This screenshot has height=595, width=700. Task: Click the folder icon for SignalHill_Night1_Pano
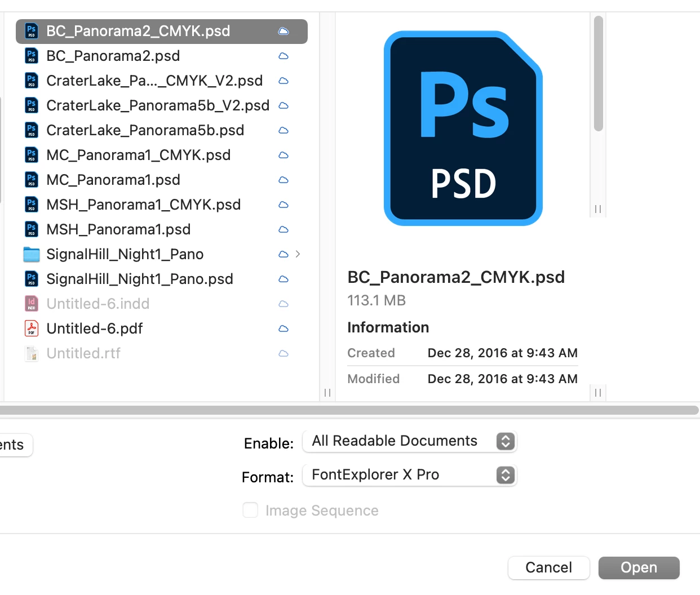(x=32, y=255)
